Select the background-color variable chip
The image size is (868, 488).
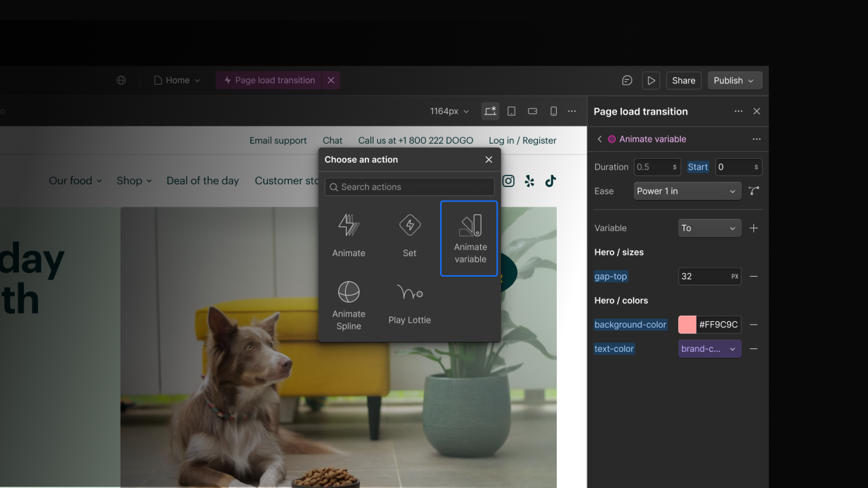point(630,324)
